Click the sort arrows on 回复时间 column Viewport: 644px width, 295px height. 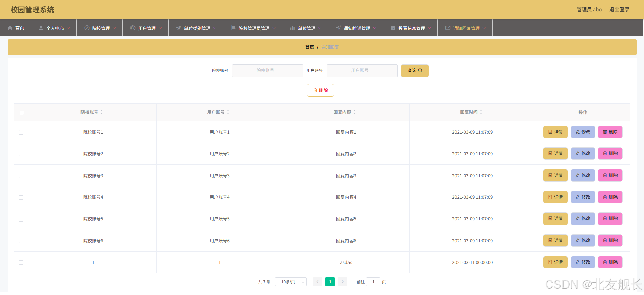tap(481, 112)
